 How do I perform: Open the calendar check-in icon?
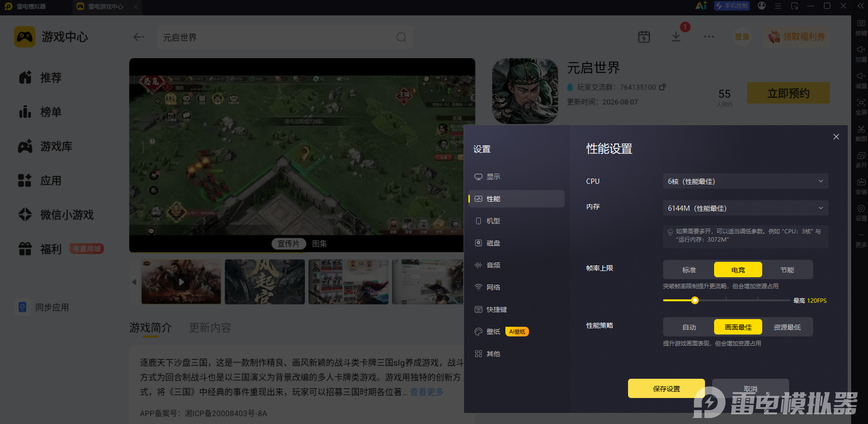point(644,37)
